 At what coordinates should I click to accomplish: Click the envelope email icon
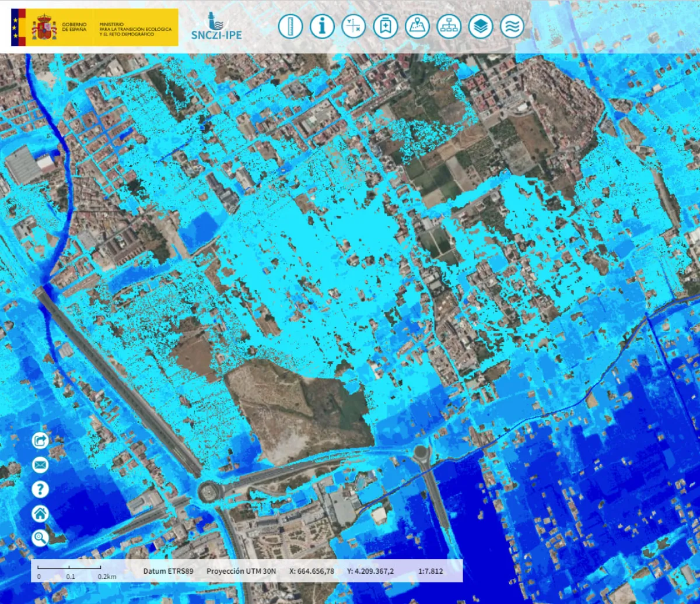point(40,465)
